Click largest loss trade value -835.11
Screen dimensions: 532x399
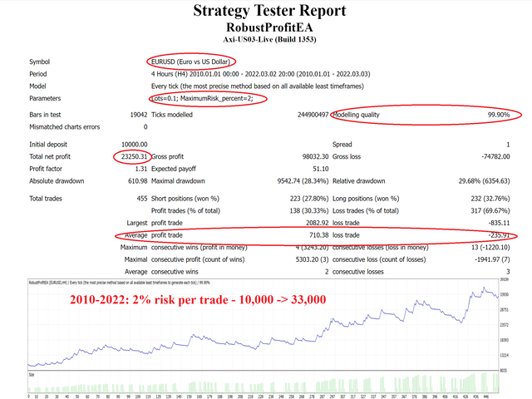click(499, 224)
